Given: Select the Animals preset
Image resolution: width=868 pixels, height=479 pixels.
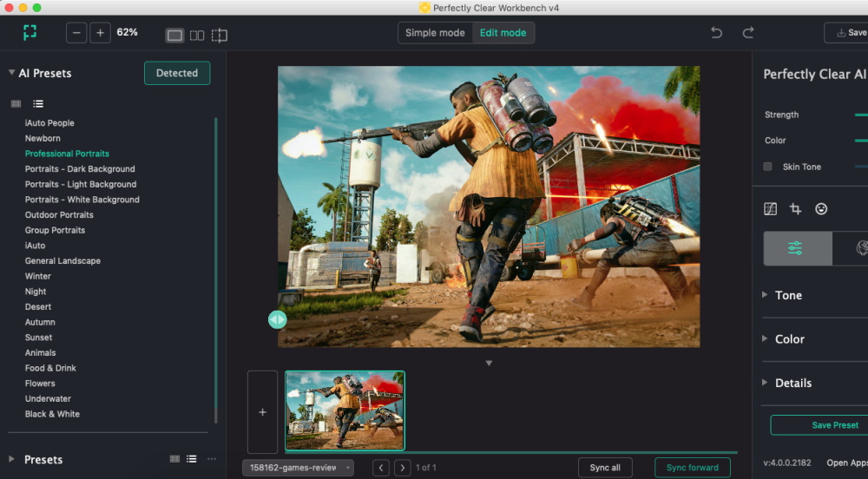Looking at the screenshot, I should click(40, 353).
